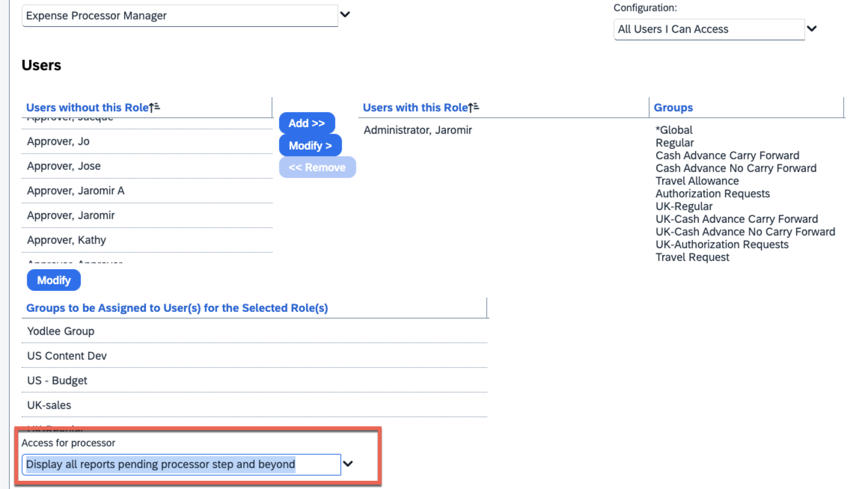Open the Configuration dropdown arrow
The image size is (868, 489).
pos(812,29)
